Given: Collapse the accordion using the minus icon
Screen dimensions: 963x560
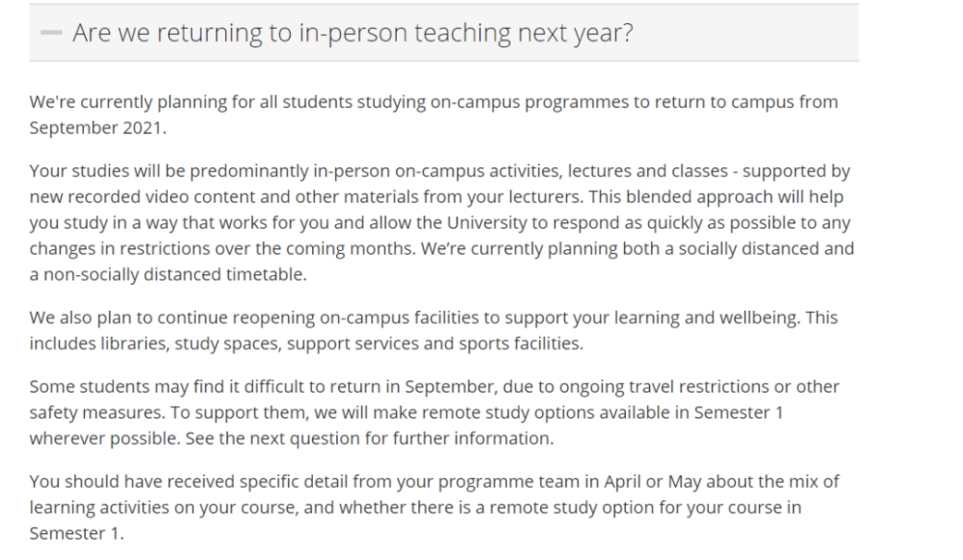Looking at the screenshot, I should click(x=51, y=33).
